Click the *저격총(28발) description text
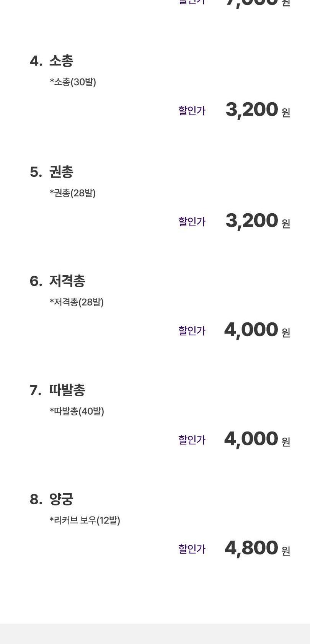 click(x=77, y=302)
